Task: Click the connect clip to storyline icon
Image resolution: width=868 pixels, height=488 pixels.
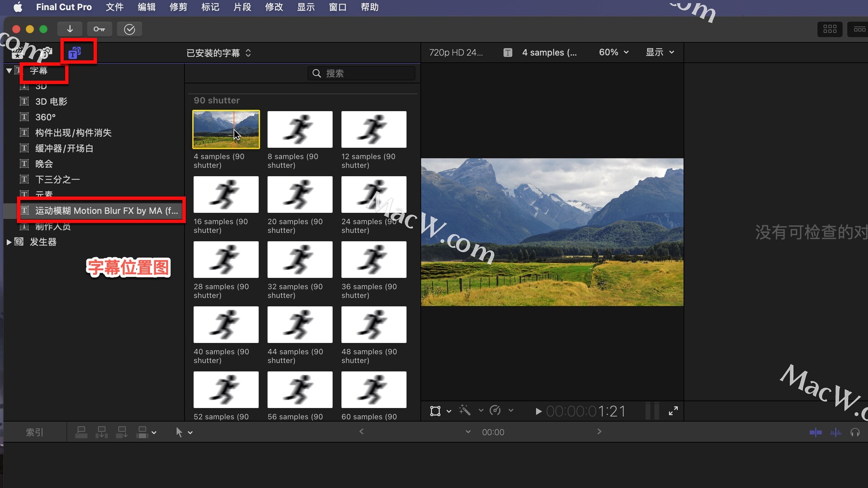Action: (81, 432)
